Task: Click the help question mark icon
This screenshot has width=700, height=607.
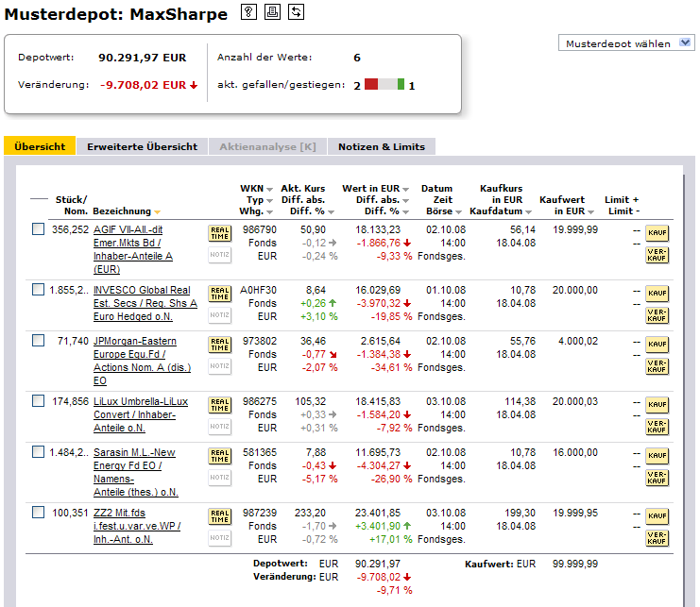Action: coord(249,13)
